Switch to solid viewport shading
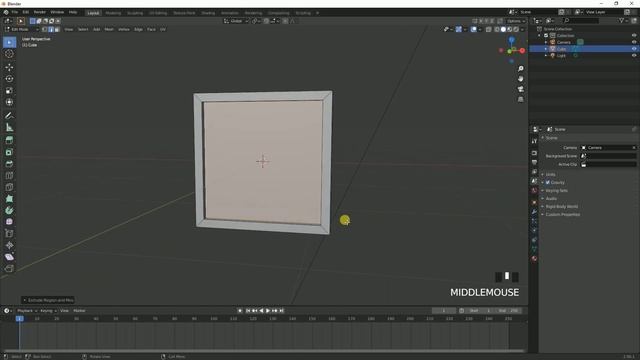Screen dimensions: 640x360 click(503, 29)
